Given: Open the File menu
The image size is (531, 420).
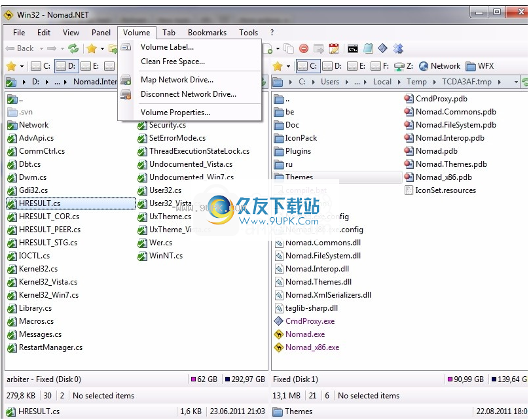Looking at the screenshot, I should pyautogui.click(x=19, y=33).
